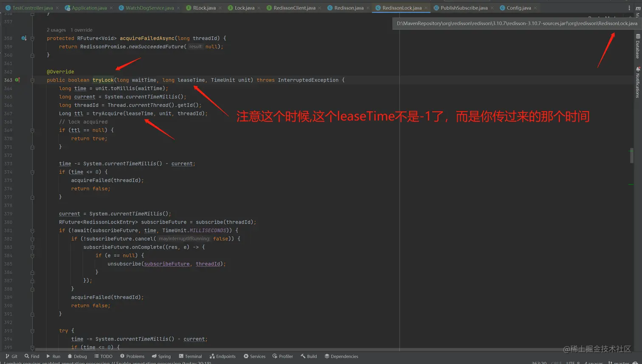Close the TestController.java tab
642x364 pixels.
pyautogui.click(x=57, y=8)
